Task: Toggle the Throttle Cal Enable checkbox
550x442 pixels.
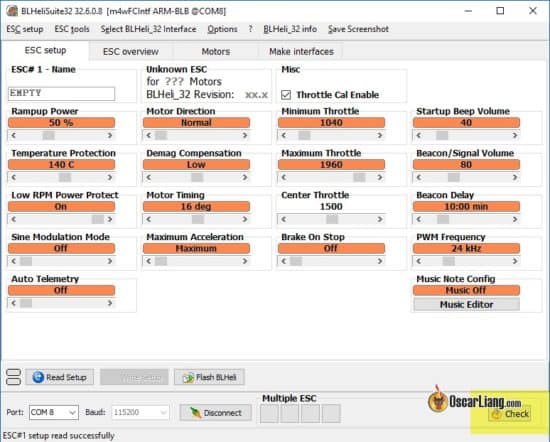Action: point(286,95)
